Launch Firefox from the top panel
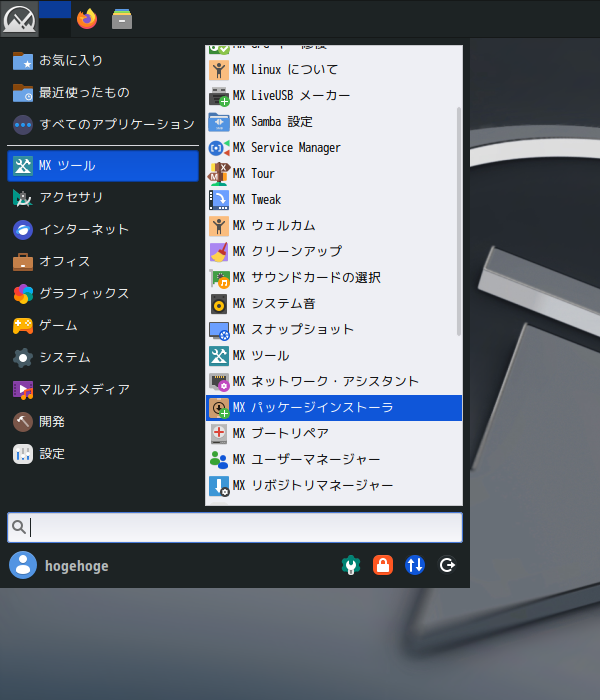Image resolution: width=600 pixels, height=700 pixels. [x=87, y=19]
